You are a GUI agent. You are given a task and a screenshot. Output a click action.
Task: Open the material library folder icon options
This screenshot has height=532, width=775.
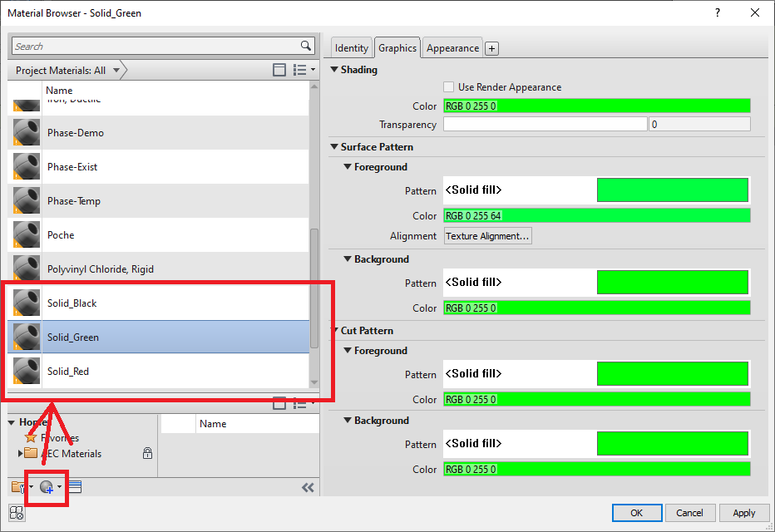[x=17, y=487]
